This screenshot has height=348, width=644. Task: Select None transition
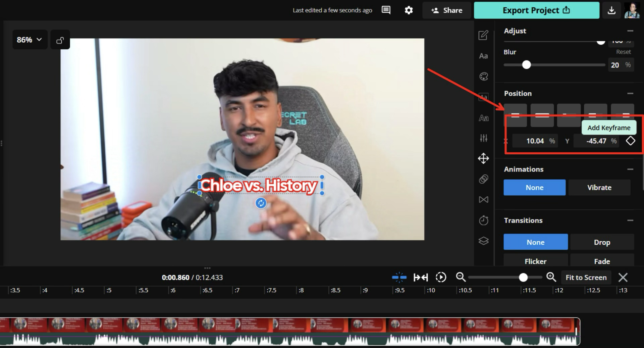tap(535, 242)
